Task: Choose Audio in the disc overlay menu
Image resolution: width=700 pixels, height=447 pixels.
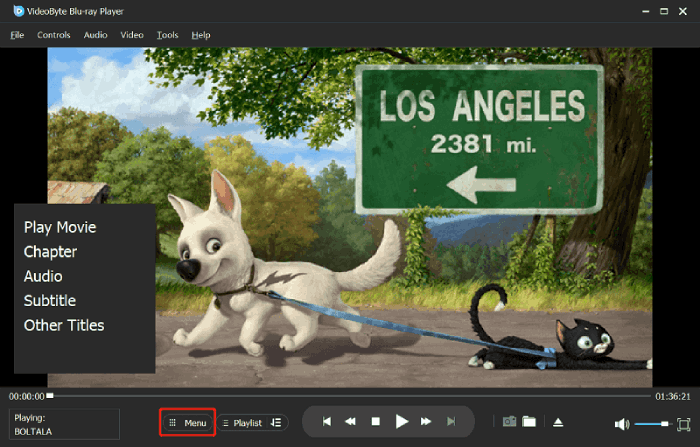Action: (43, 276)
